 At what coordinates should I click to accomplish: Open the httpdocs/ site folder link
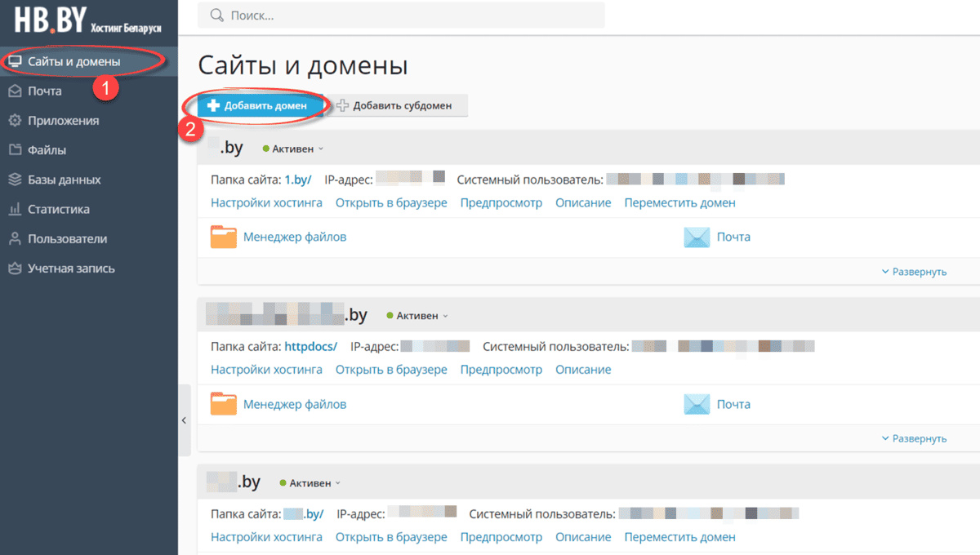[x=311, y=347]
